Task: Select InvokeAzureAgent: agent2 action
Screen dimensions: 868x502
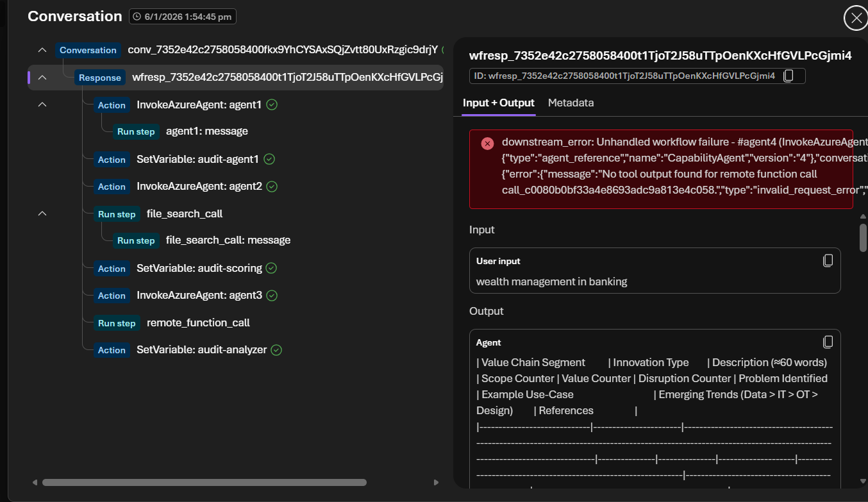Action: 199,187
